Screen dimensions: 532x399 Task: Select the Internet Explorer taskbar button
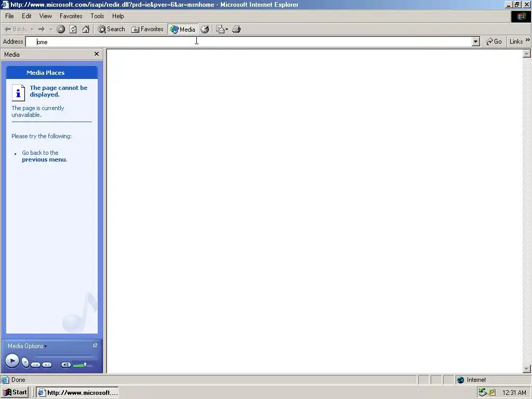click(78, 393)
